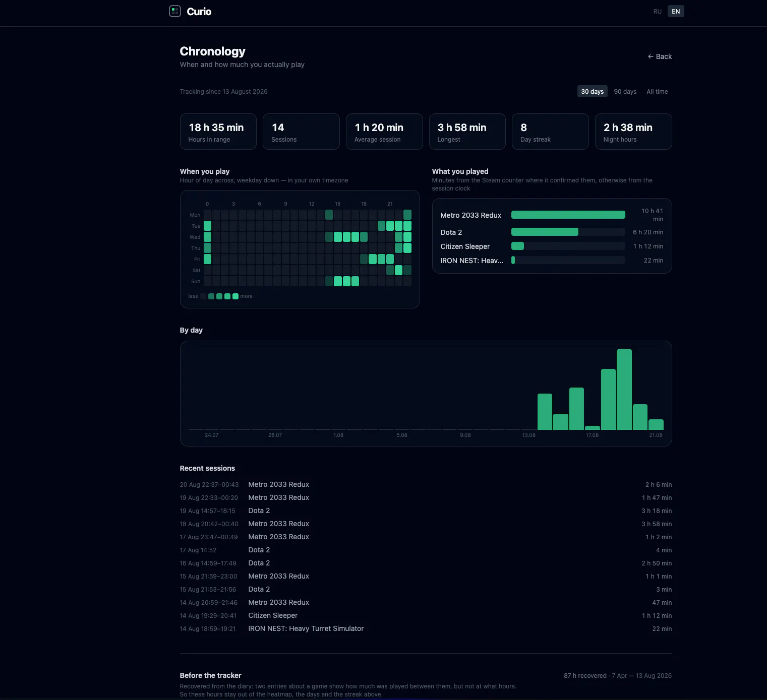Click the Mon row label in heatmap

click(195, 215)
